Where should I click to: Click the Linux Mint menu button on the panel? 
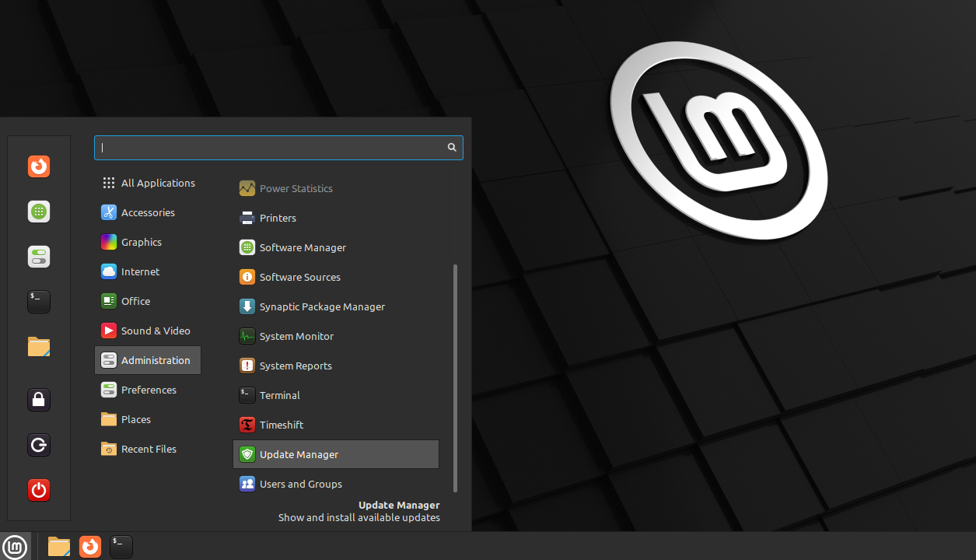click(x=16, y=546)
